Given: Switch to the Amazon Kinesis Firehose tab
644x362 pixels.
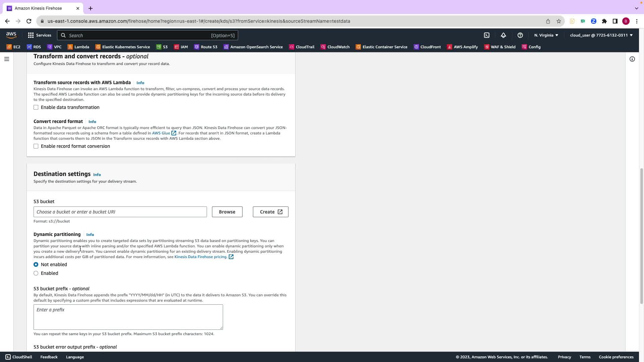Looking at the screenshot, I should 38,8.
